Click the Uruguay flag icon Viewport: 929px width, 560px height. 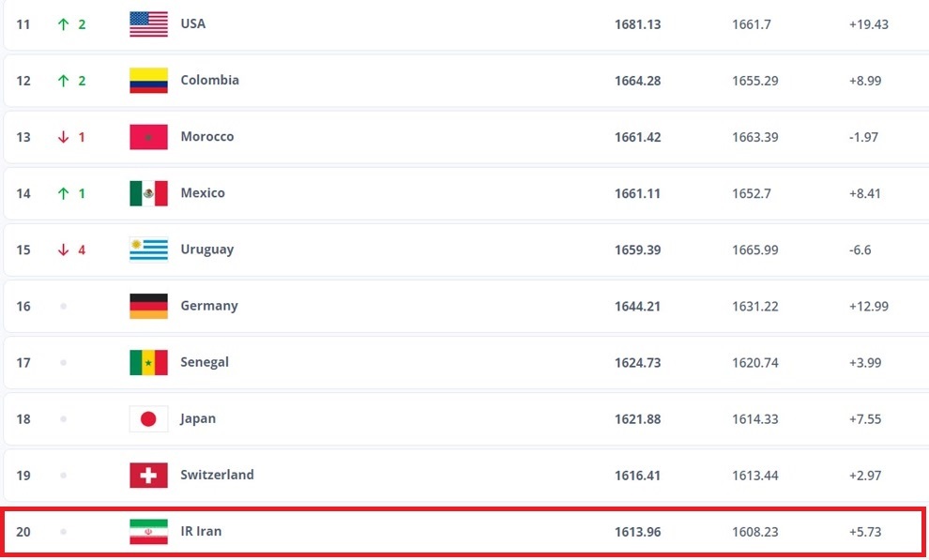coord(148,250)
